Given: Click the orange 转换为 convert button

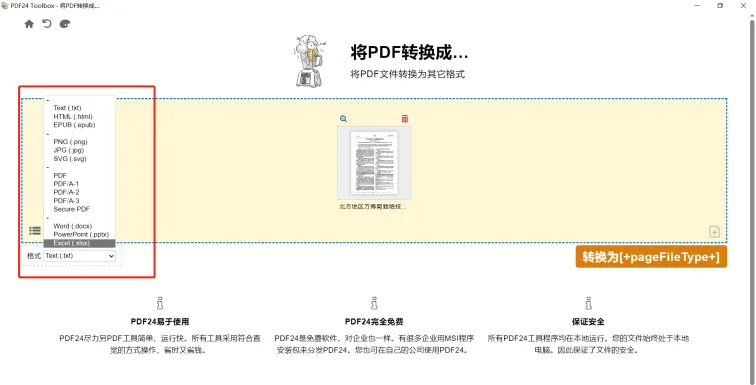Looking at the screenshot, I should [x=651, y=257].
